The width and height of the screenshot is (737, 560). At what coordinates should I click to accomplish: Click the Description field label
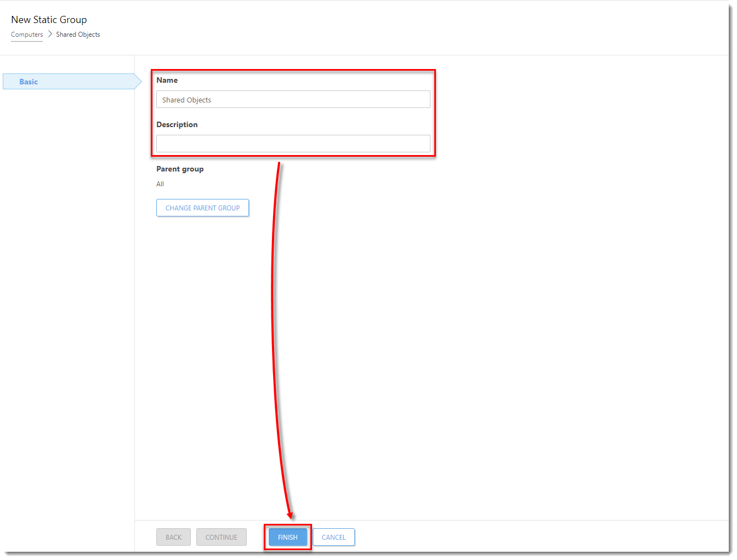coord(177,124)
